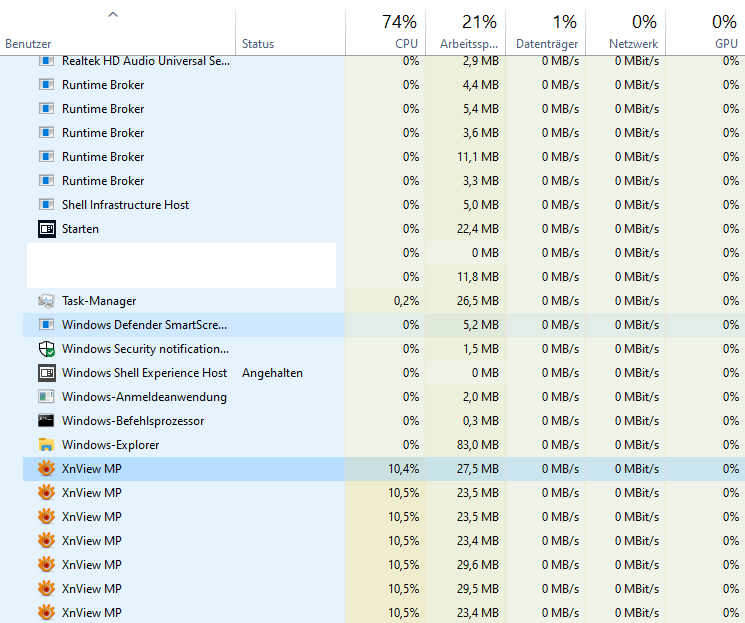Screen dimensions: 745x623
Task: Click icon of Runtime Broker using 5,4 MB
Action: [x=46, y=109]
